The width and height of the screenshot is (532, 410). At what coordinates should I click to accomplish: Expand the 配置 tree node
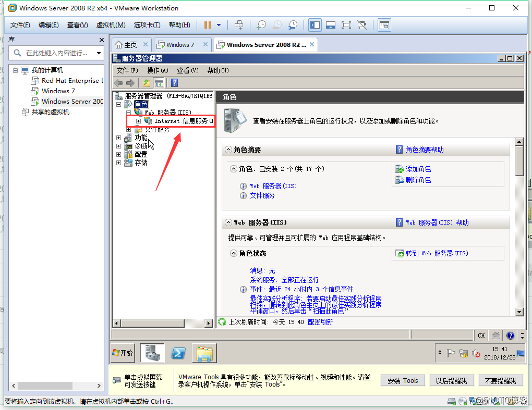[119, 155]
